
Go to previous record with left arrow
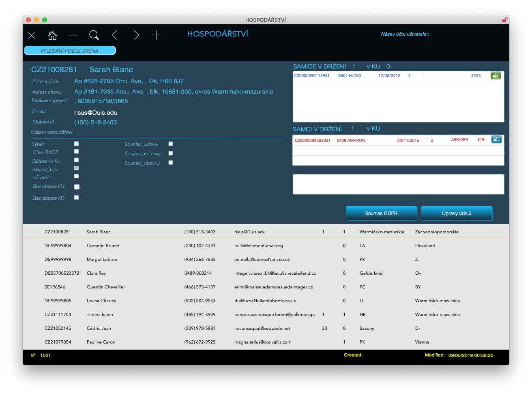point(115,35)
